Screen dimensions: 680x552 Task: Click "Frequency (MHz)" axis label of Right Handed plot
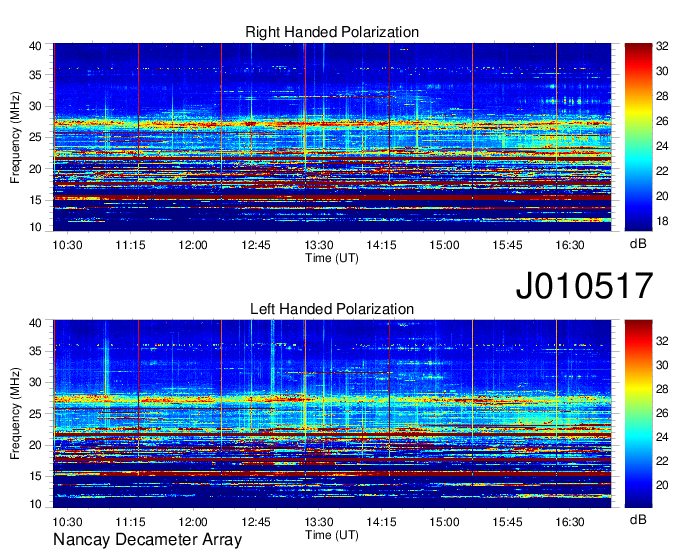[15, 137]
